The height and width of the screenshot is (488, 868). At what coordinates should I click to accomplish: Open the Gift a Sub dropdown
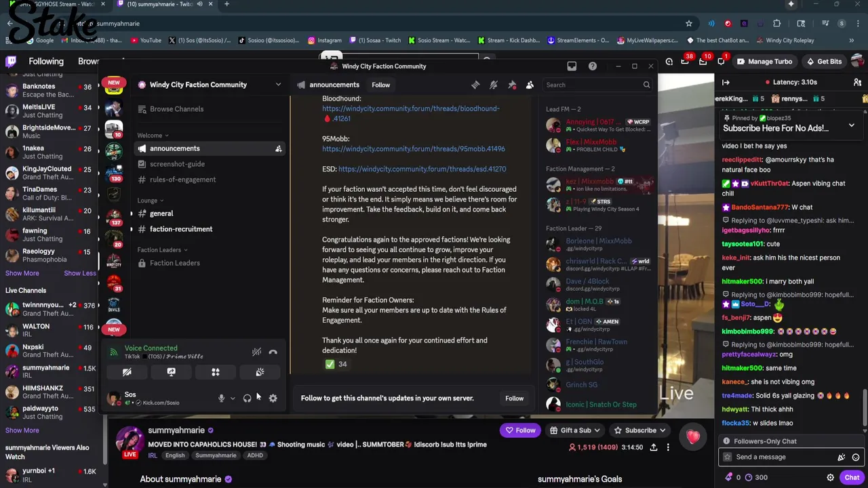point(575,430)
